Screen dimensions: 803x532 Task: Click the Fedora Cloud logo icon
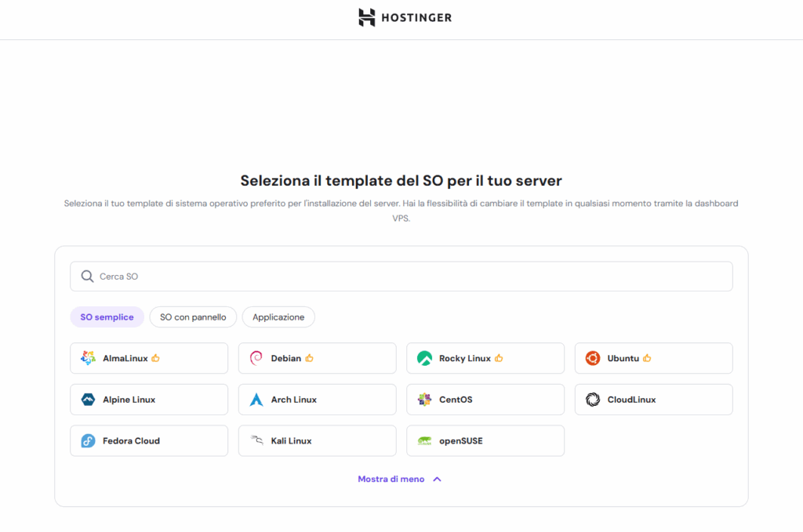click(x=88, y=440)
